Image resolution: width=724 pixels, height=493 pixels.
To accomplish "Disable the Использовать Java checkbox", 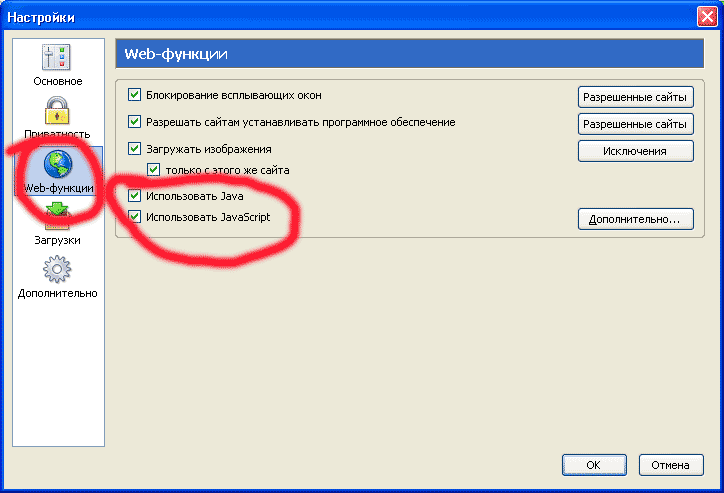I will [135, 196].
